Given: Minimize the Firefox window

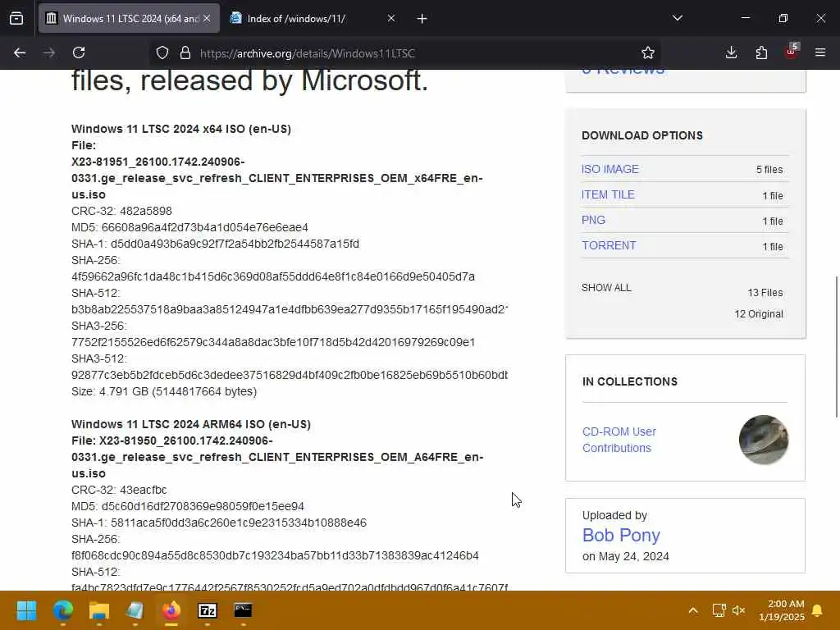Looking at the screenshot, I should 745,18.
